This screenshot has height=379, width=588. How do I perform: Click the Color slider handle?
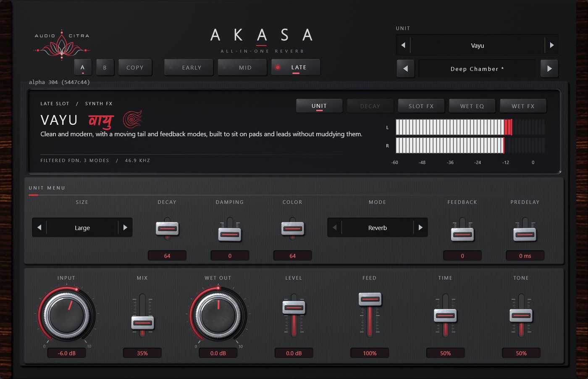pyautogui.click(x=292, y=229)
